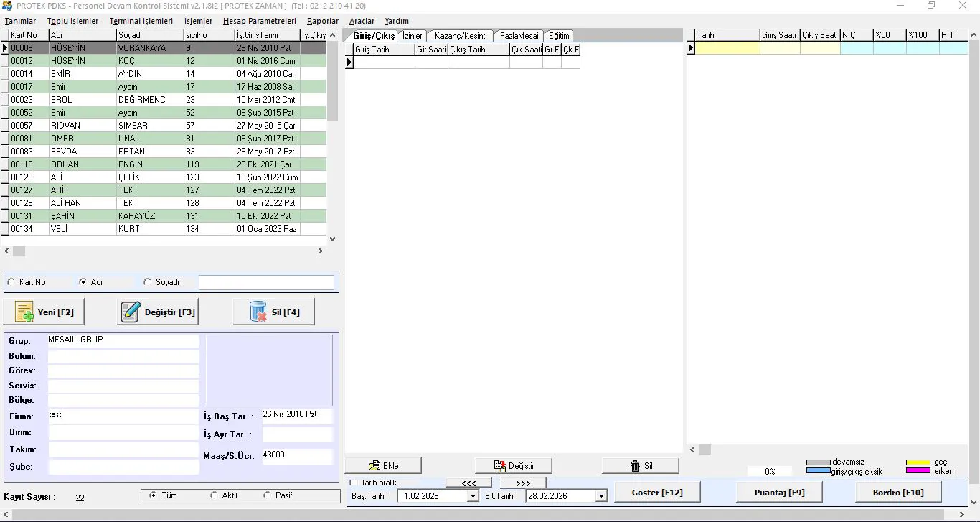Viewport: 980px width, 522px height.
Task: Click the yellow geç color legend swatch
Action: (x=918, y=462)
